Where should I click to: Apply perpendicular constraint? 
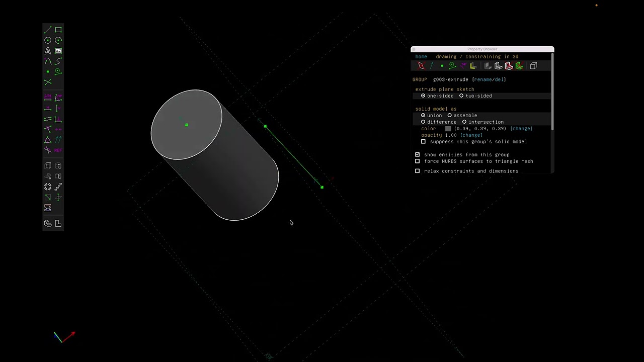[58, 119]
